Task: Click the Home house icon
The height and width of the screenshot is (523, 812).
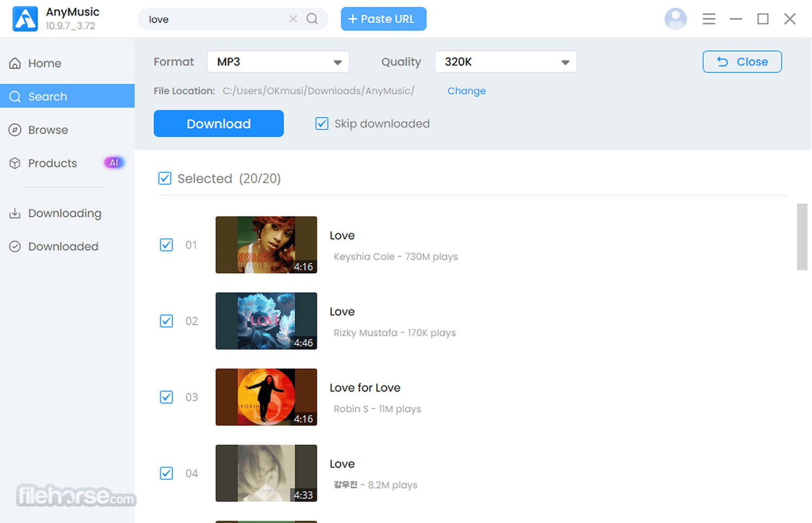Action: [x=15, y=63]
